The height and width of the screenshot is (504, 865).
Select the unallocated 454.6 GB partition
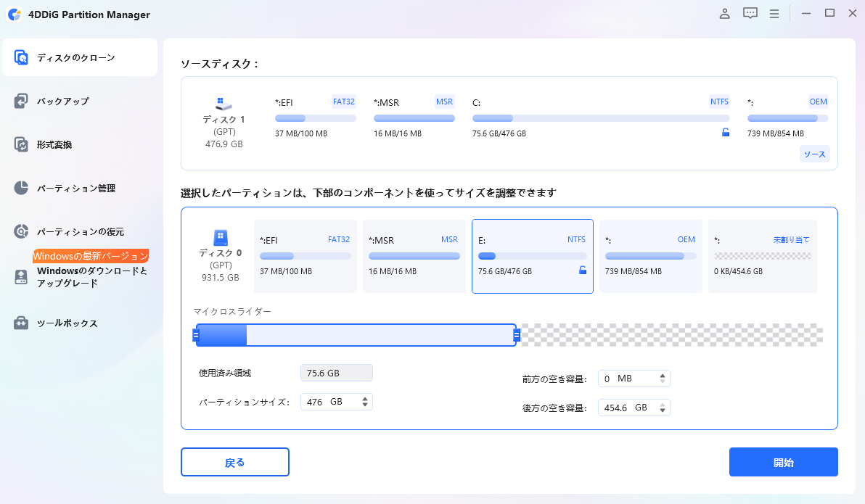pyautogui.click(x=762, y=256)
